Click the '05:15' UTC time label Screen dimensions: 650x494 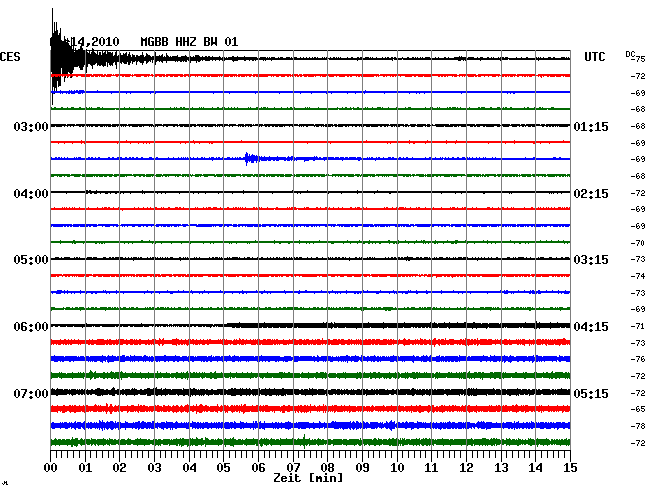pyautogui.click(x=591, y=393)
